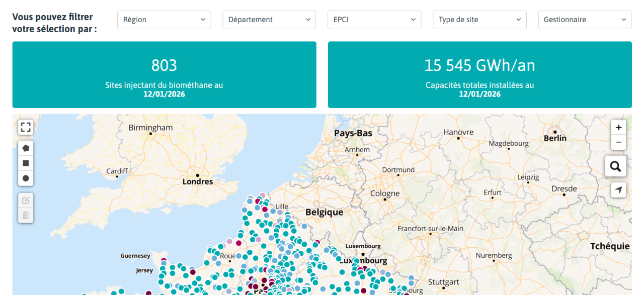Viewport: 644px width, 295px height.
Task: Expand the Gestionnaire filter dropdown
Action: (x=585, y=20)
